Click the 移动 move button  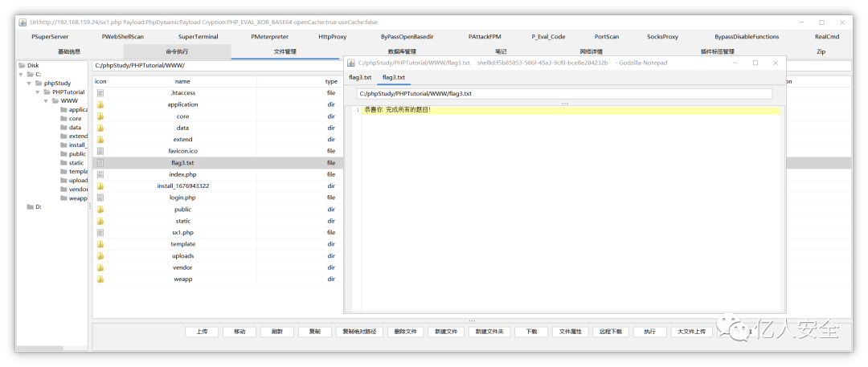point(240,332)
